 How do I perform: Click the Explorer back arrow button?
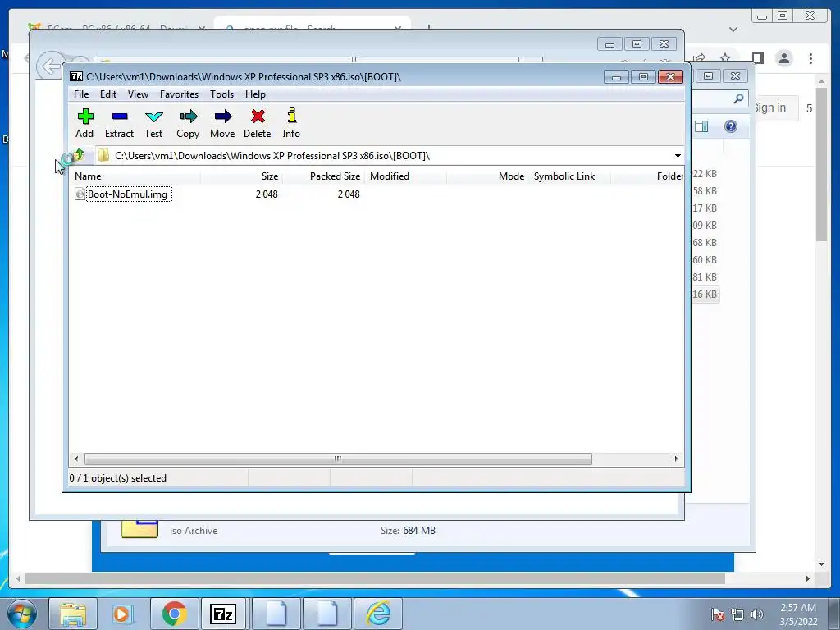click(50, 67)
